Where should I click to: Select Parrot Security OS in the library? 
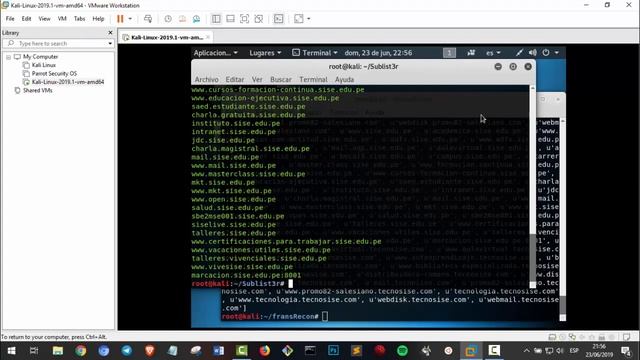pyautogui.click(x=54, y=73)
